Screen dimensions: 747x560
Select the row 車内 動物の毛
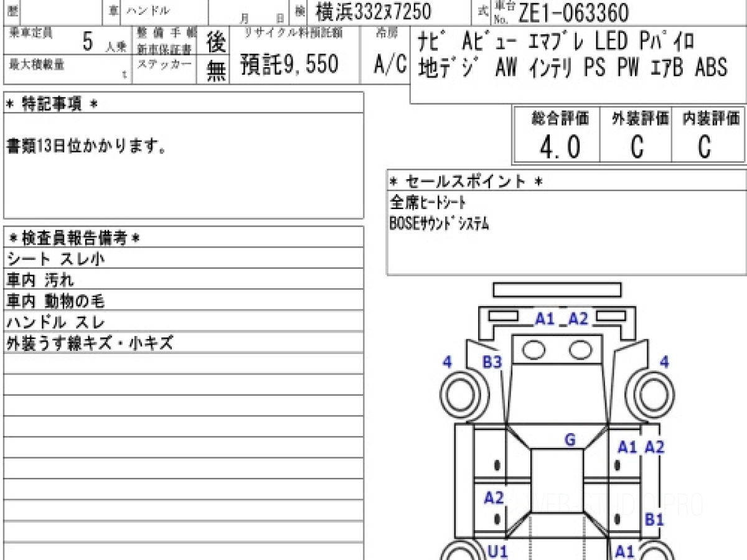click(x=184, y=301)
